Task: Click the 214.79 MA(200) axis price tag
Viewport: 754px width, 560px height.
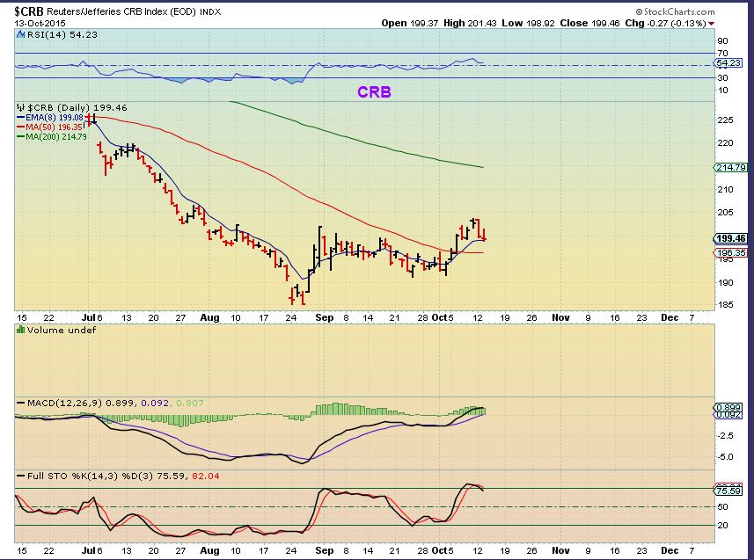Action: [731, 167]
